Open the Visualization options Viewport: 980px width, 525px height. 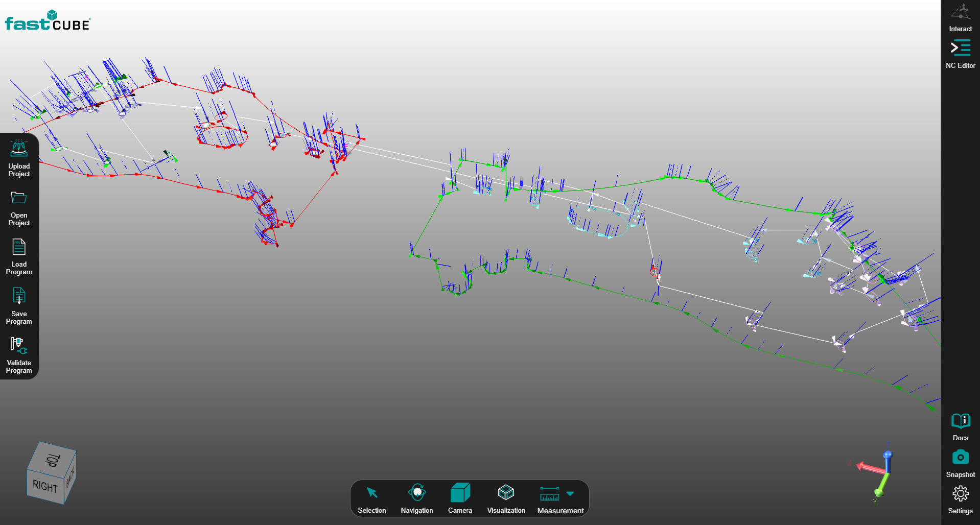[506, 493]
